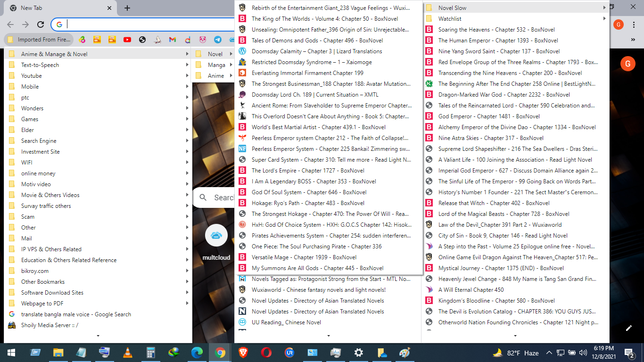Expand the Search Engine folder
Viewport: 644px width, 362px height.
coord(98,141)
